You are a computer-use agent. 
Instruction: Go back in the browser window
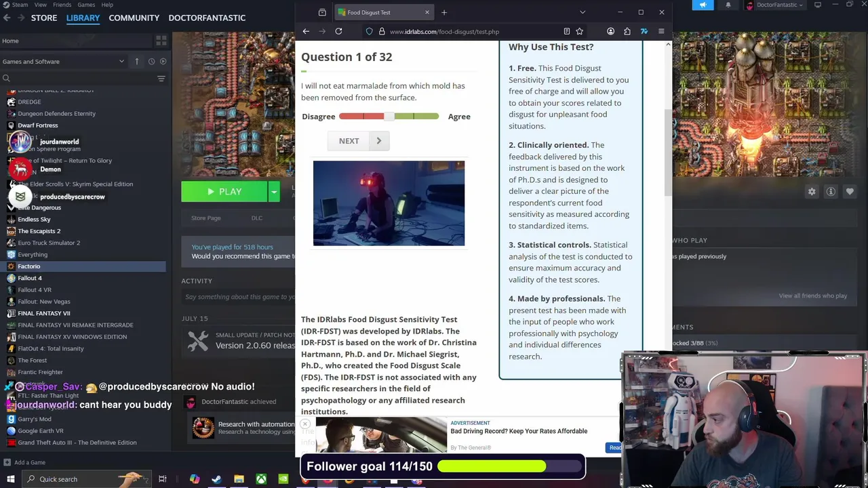(x=306, y=31)
